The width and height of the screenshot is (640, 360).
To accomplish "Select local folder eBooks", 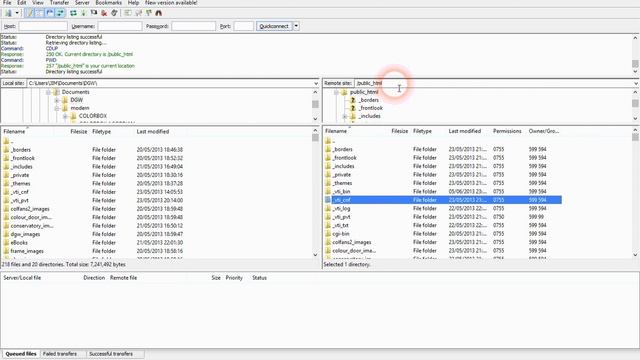I will click(x=19, y=242).
